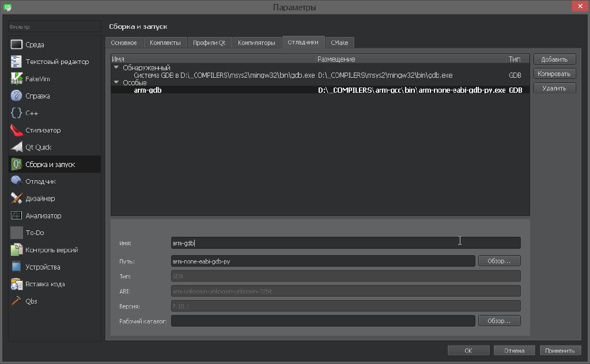Click the Добавить button
This screenshot has height=364, width=590.
point(554,59)
